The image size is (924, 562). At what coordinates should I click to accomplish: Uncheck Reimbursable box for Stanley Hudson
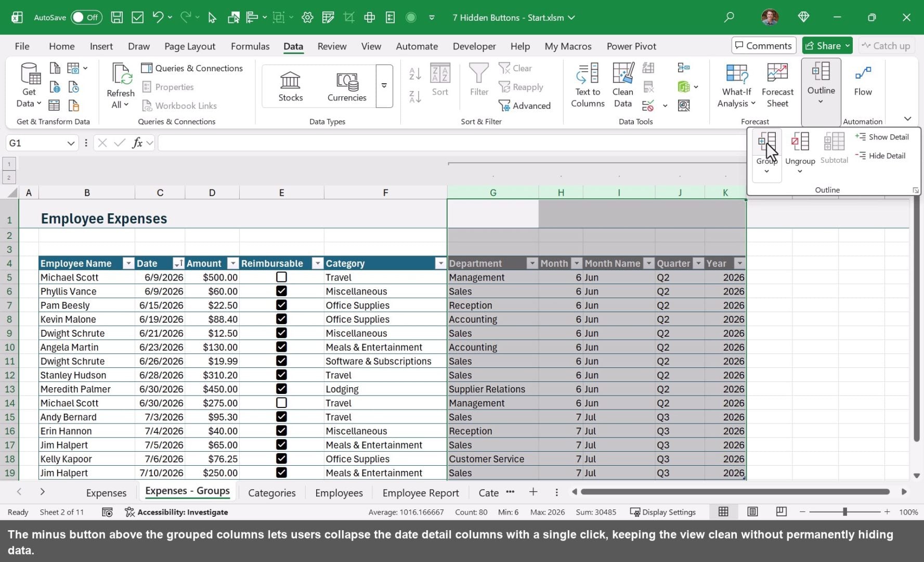point(281,375)
